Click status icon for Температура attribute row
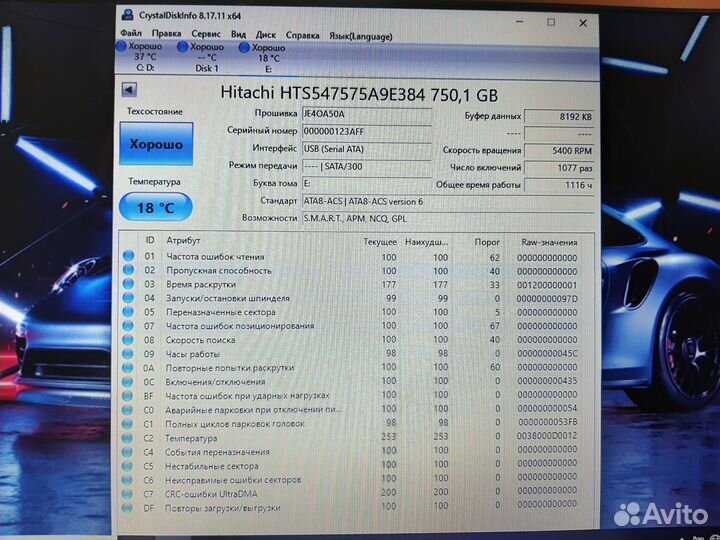 [x=128, y=438]
